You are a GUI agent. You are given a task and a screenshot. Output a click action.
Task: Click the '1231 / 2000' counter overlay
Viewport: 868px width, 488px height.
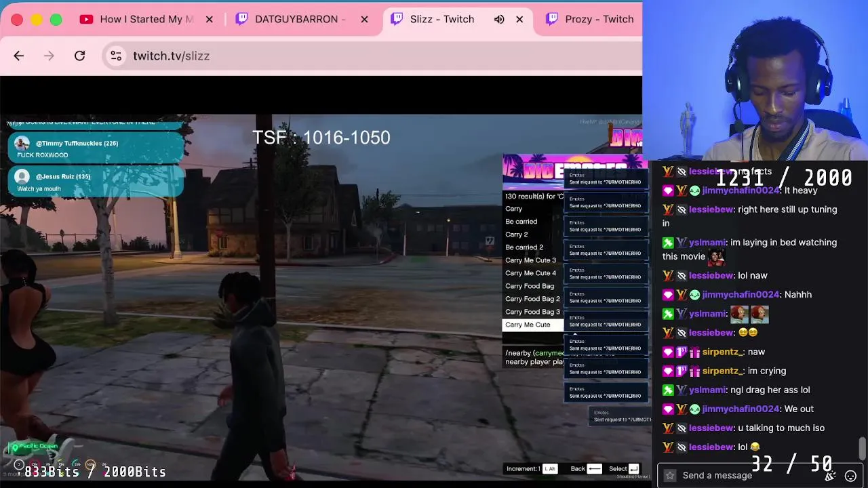[x=783, y=178]
